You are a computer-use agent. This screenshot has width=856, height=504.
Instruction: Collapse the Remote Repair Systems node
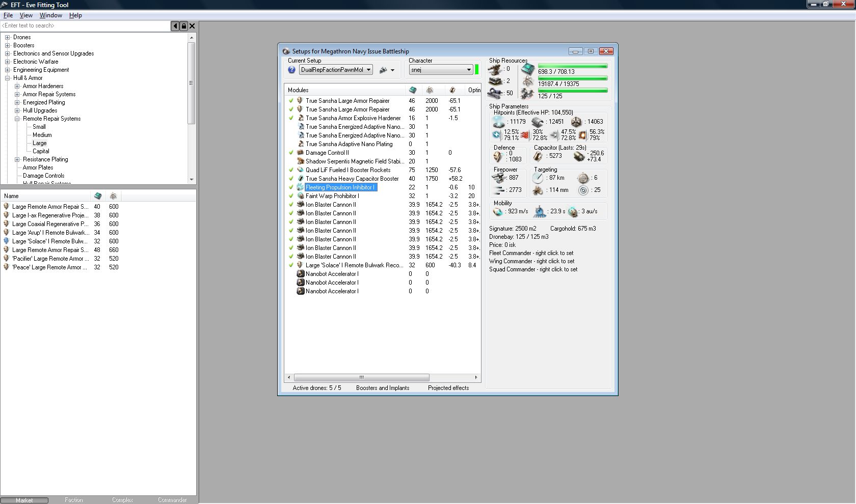[17, 119]
